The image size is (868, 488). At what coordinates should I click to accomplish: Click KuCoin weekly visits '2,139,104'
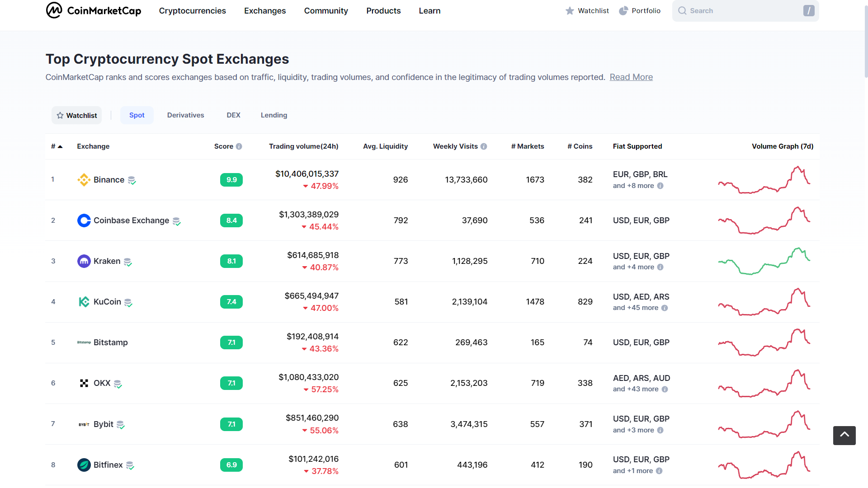[x=470, y=302]
